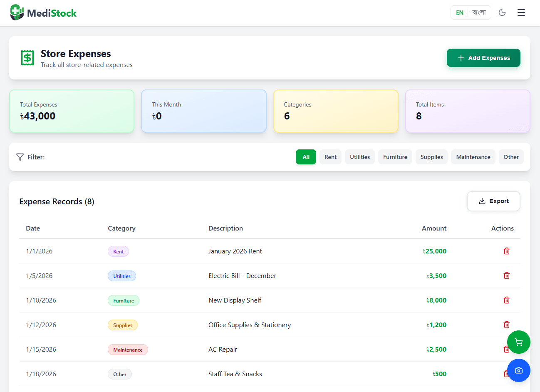Open the hamburger navigation menu
This screenshot has height=392, width=540.
point(521,12)
